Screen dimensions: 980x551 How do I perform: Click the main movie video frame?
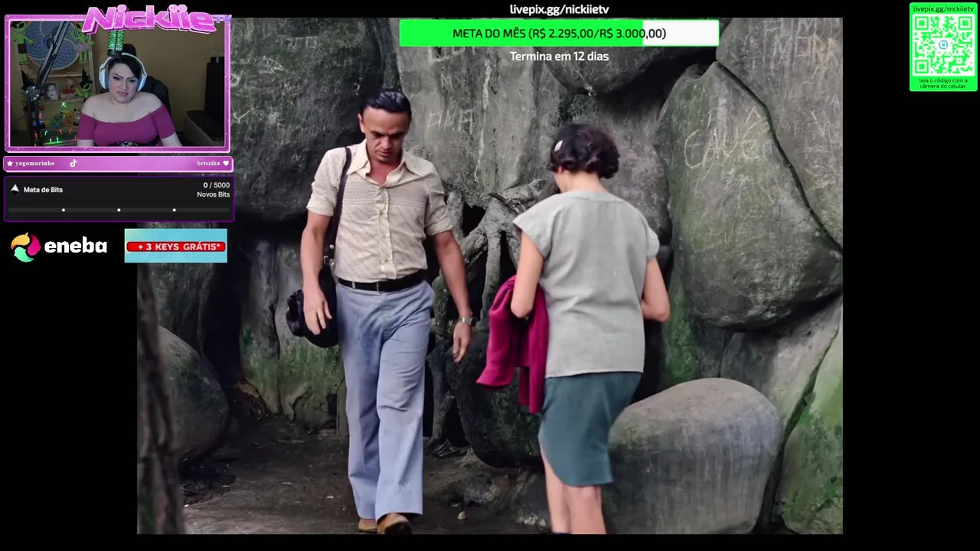point(490,275)
